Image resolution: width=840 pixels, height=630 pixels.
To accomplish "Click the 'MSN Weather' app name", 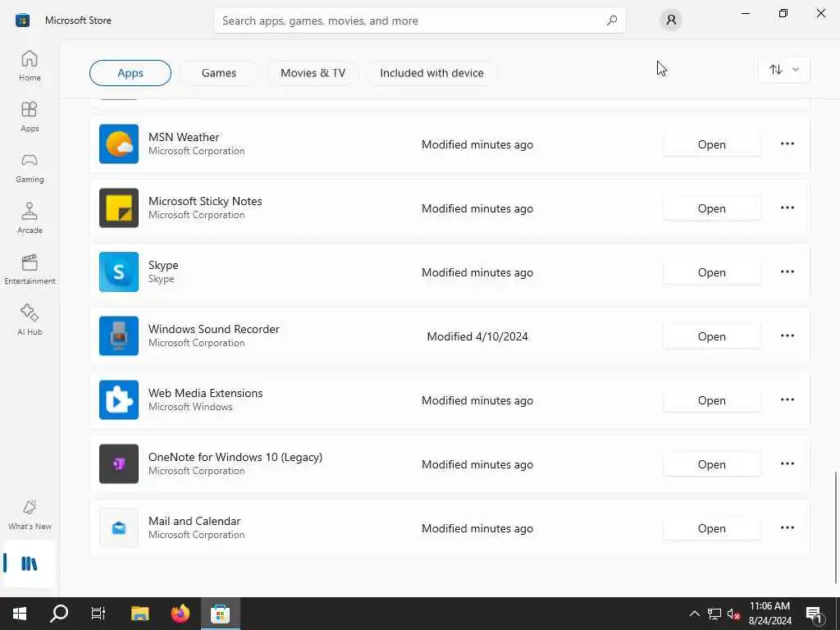I will tap(184, 137).
